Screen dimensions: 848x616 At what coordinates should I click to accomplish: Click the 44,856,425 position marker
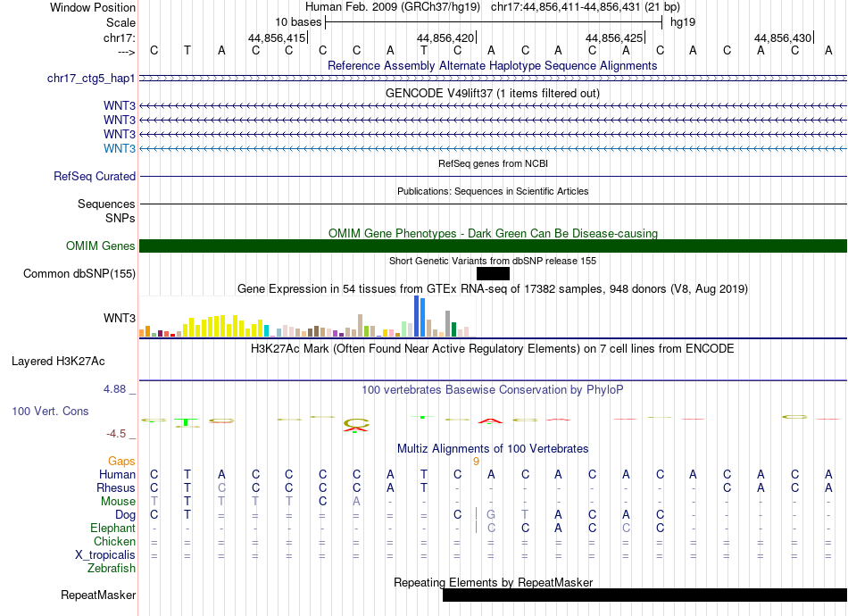tap(615, 37)
